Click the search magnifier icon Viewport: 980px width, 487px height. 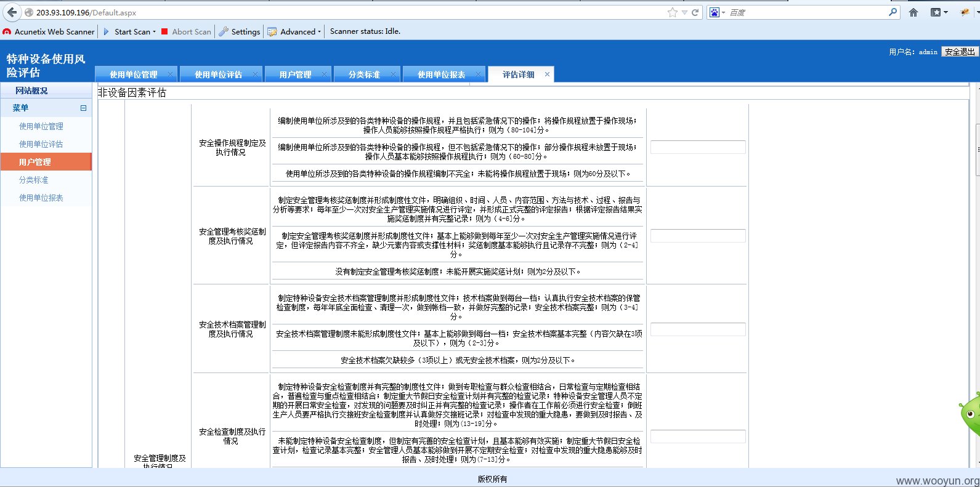pos(893,12)
